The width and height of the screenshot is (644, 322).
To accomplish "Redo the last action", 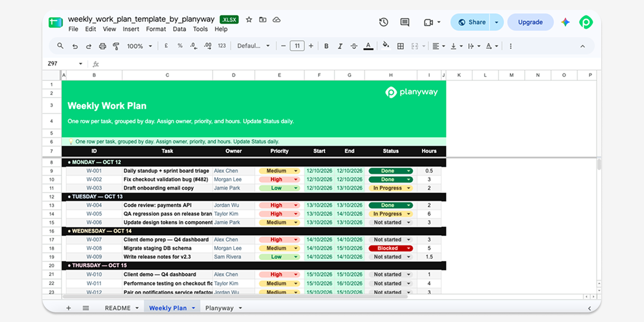I will coord(89,46).
